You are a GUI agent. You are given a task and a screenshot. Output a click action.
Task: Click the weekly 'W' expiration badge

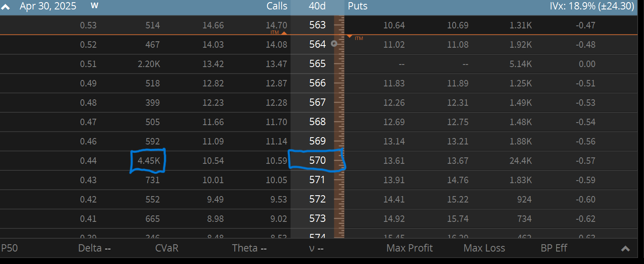[x=94, y=6]
